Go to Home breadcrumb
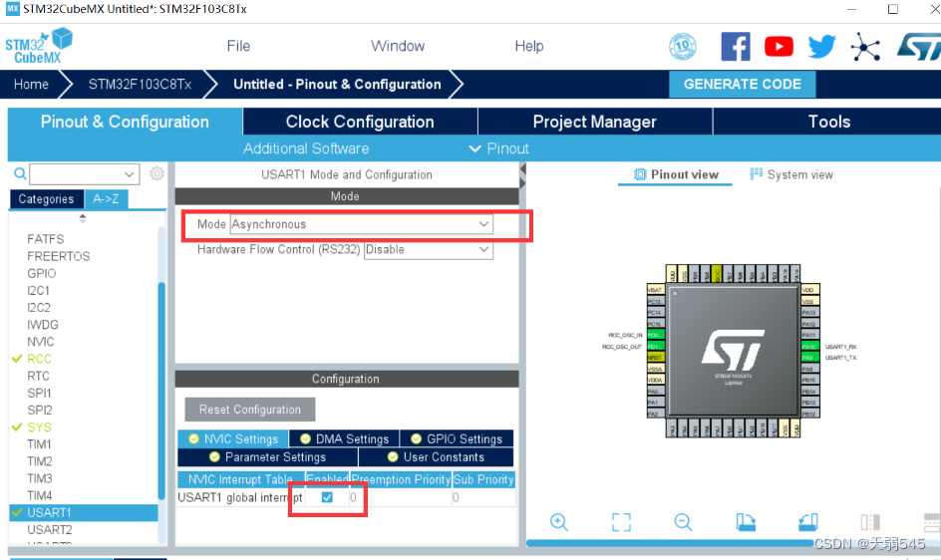 [31, 84]
